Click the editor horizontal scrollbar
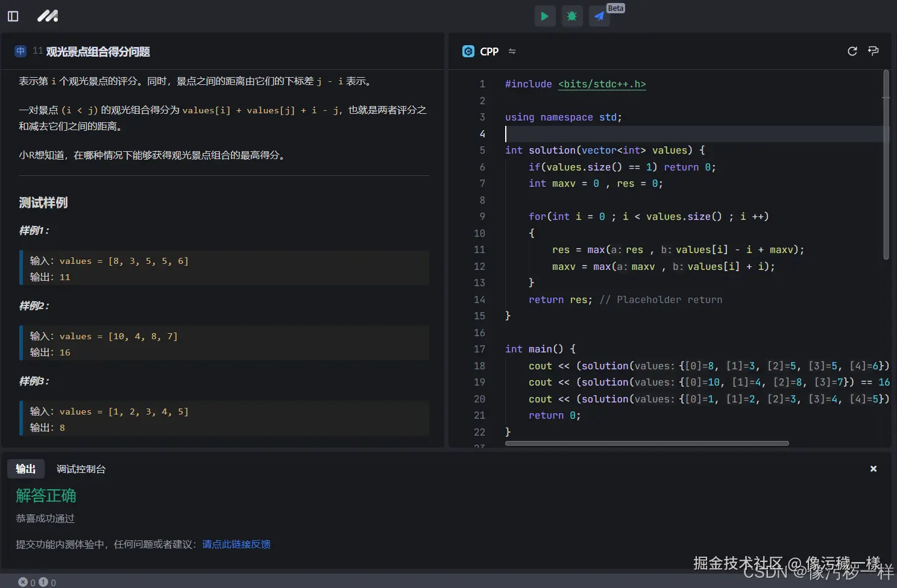Image resolution: width=897 pixels, height=588 pixels. (x=646, y=443)
